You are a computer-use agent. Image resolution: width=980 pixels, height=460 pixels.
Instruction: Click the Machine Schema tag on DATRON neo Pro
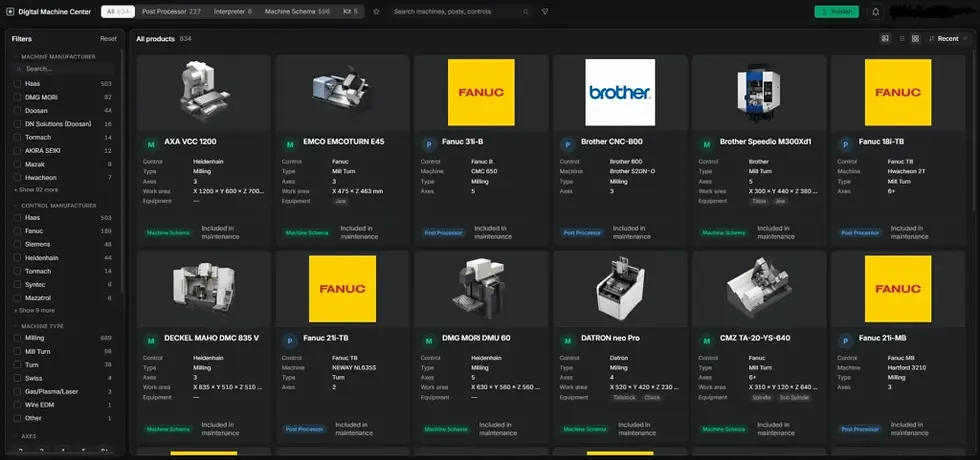point(584,429)
